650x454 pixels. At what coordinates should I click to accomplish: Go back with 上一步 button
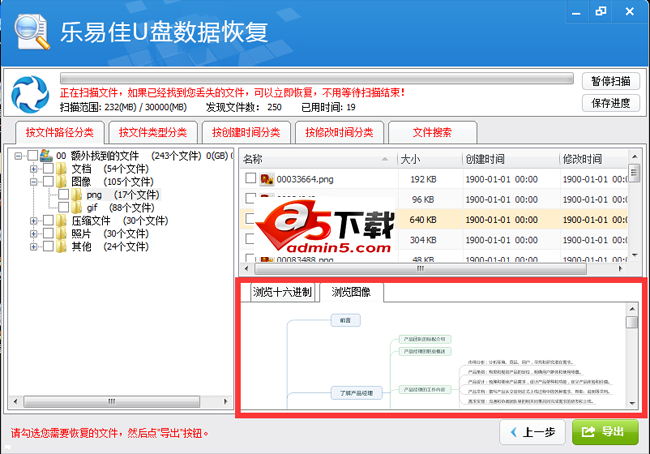pos(533,432)
